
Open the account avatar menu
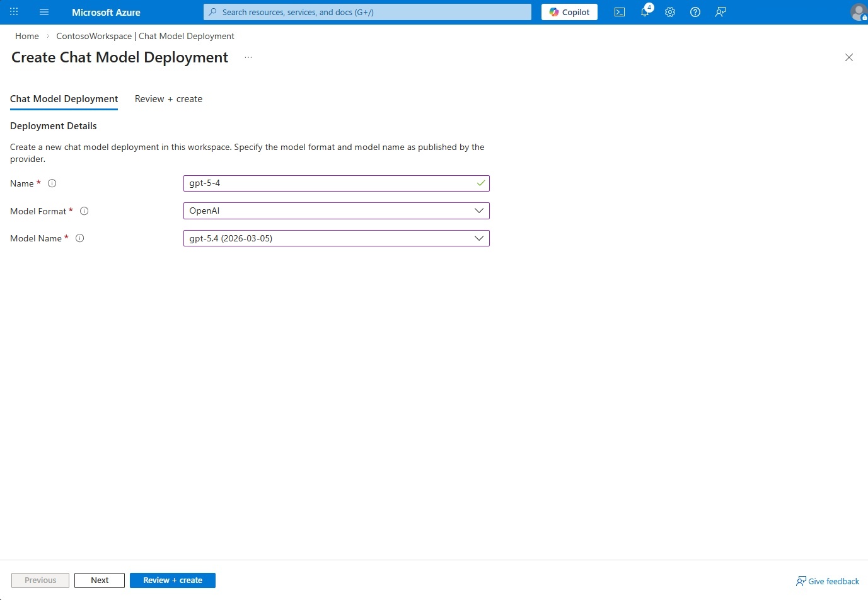[x=859, y=12]
